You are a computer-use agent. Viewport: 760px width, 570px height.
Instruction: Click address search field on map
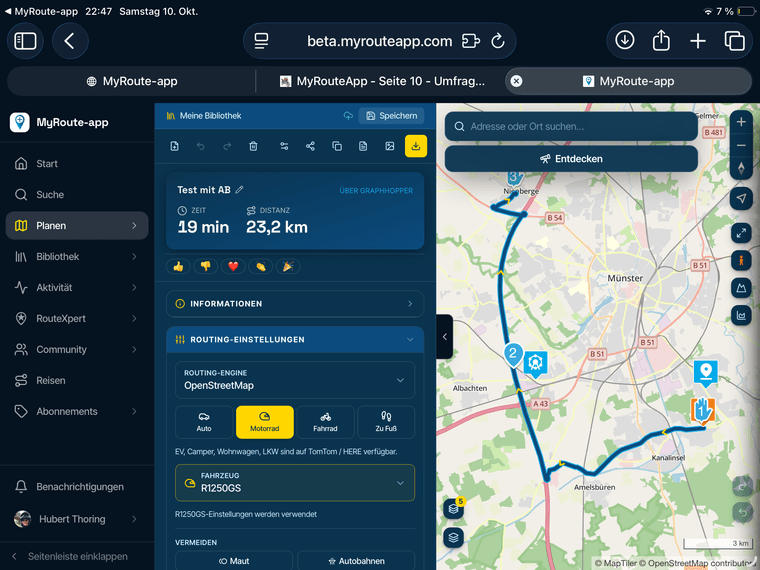pos(571,127)
